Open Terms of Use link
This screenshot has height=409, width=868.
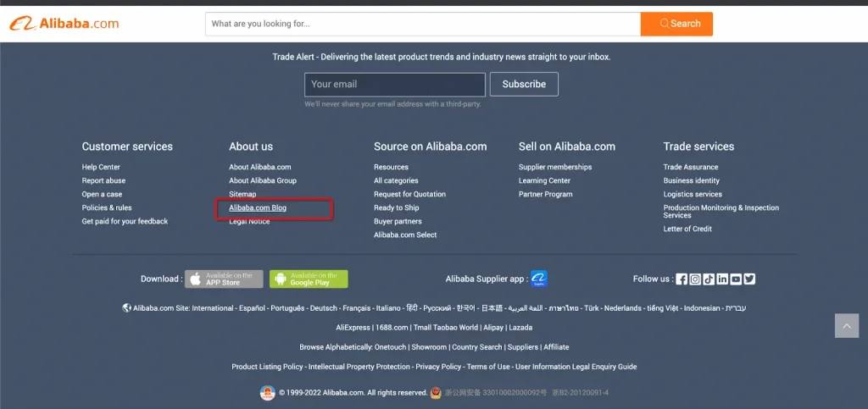click(x=488, y=367)
